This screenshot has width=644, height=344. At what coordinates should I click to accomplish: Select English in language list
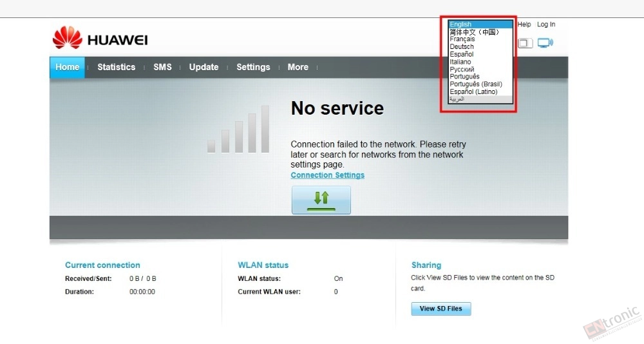coord(480,24)
